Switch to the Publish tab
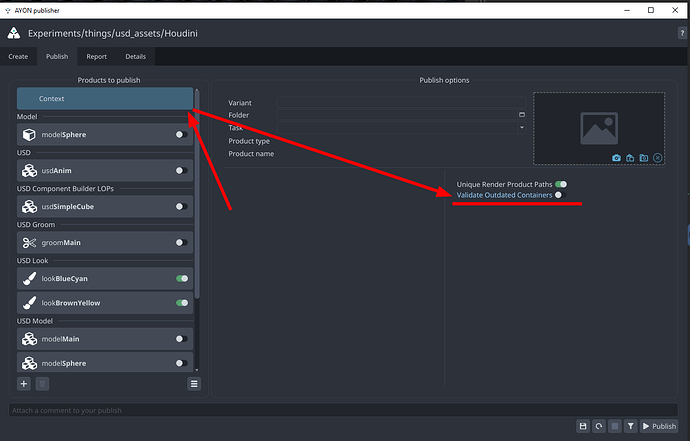690x441 pixels. click(x=57, y=56)
